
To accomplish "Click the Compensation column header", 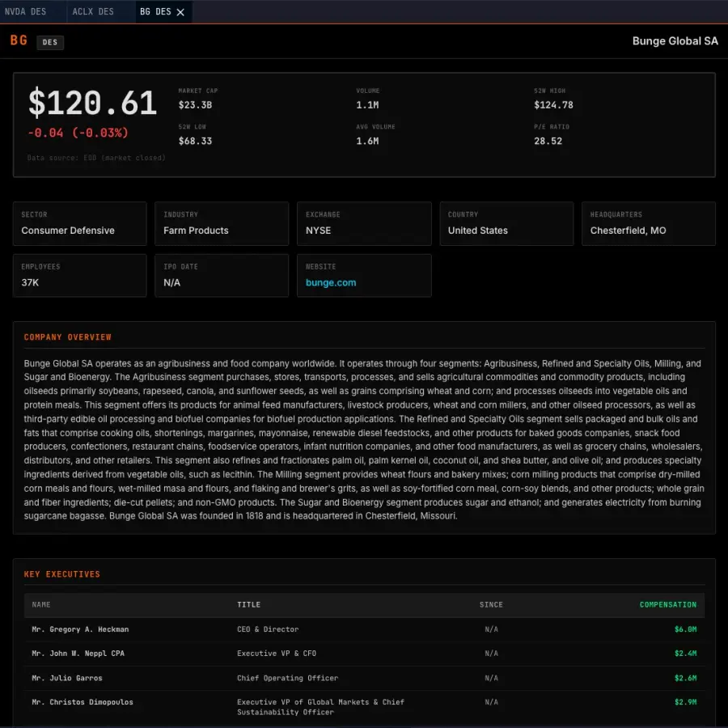I will [668, 604].
